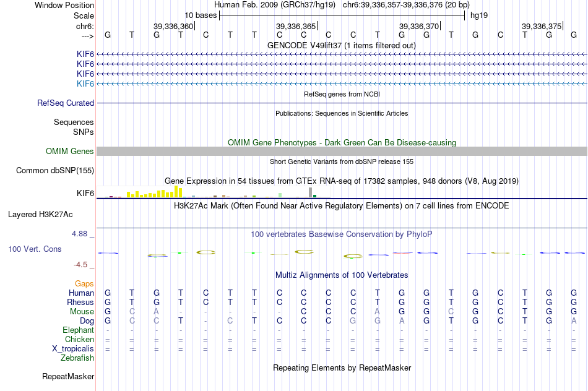Open the OMIM Genes track label

point(70,151)
